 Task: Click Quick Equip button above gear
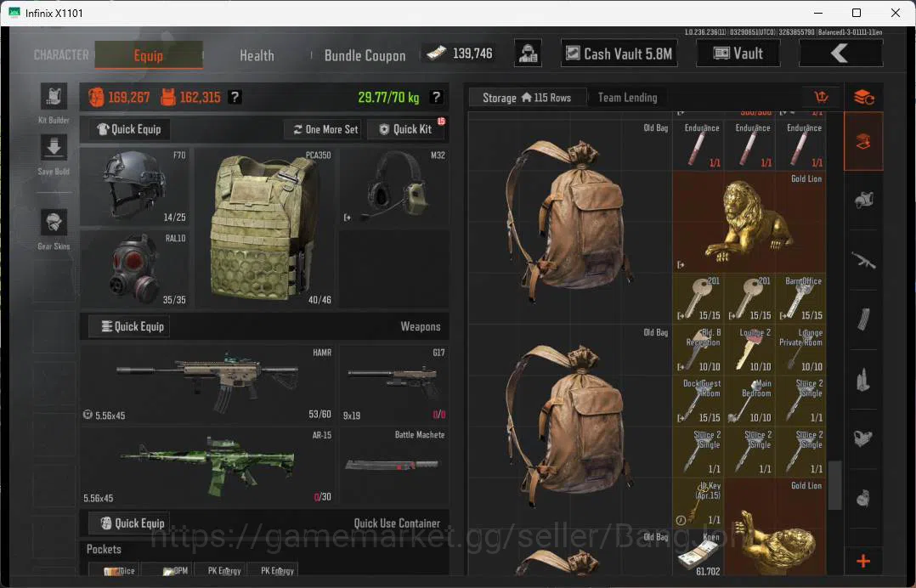tap(129, 129)
